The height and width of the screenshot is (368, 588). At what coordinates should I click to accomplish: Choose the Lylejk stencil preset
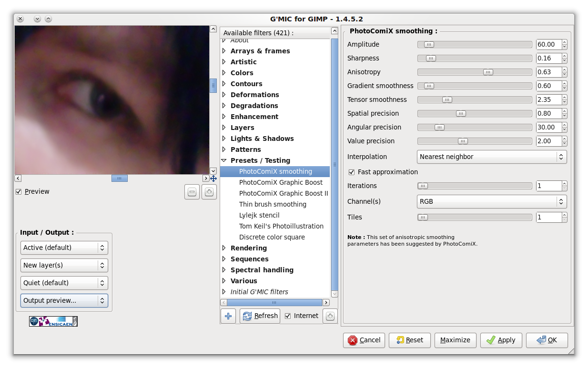point(259,215)
